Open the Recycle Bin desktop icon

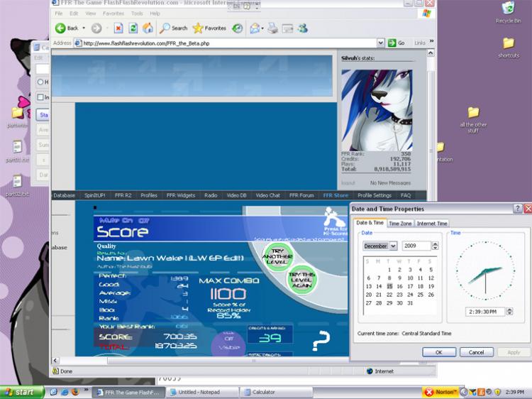(x=508, y=9)
